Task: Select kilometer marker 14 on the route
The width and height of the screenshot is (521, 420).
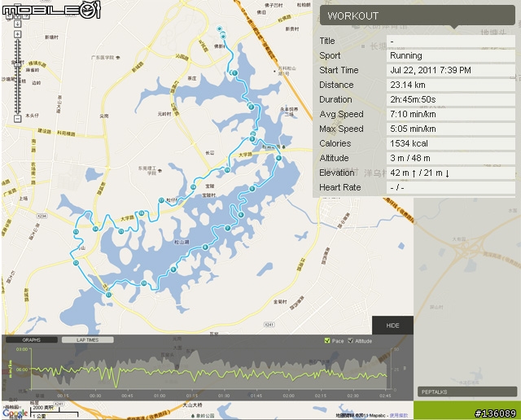Action: click(96, 229)
